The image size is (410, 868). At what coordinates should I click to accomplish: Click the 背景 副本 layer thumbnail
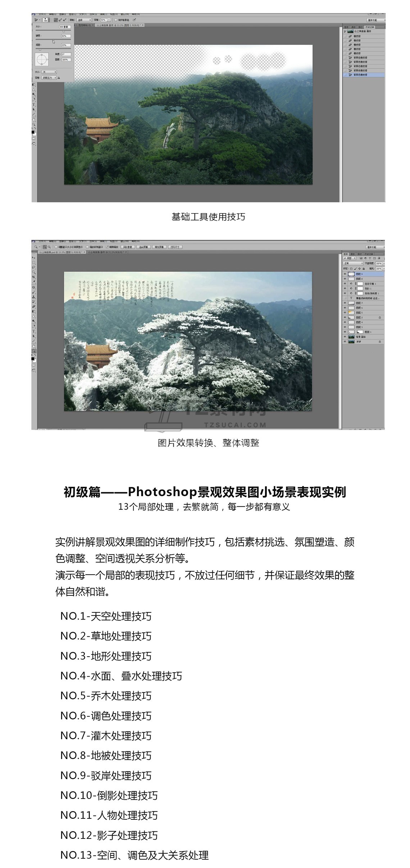click(351, 337)
